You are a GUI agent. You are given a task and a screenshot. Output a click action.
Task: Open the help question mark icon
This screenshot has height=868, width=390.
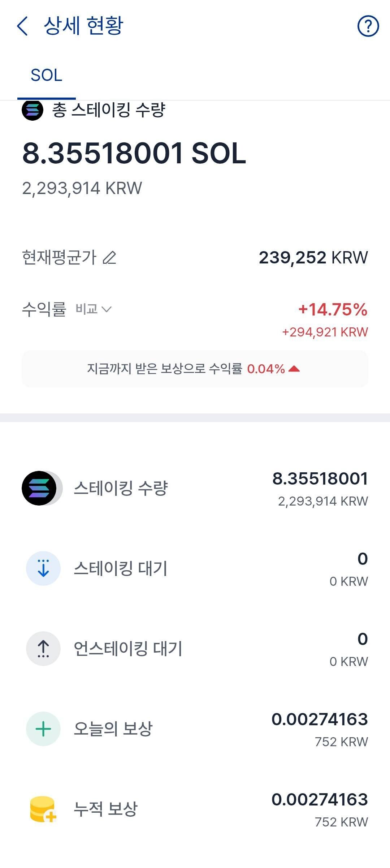pyautogui.click(x=368, y=26)
